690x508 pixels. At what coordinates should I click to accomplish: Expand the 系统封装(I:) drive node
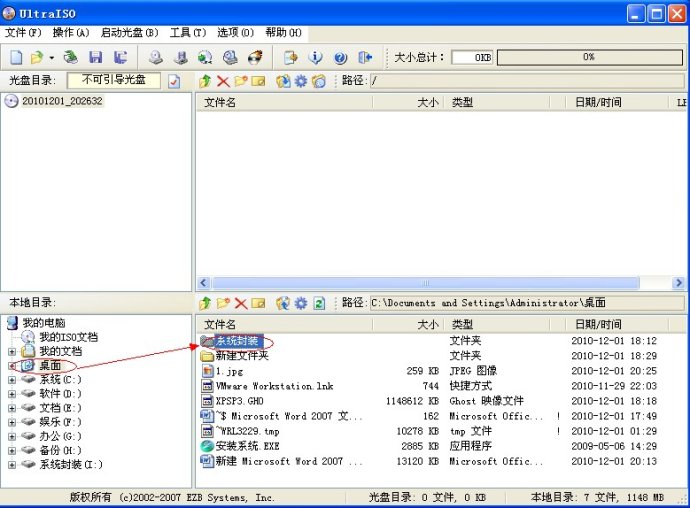pos(12,464)
